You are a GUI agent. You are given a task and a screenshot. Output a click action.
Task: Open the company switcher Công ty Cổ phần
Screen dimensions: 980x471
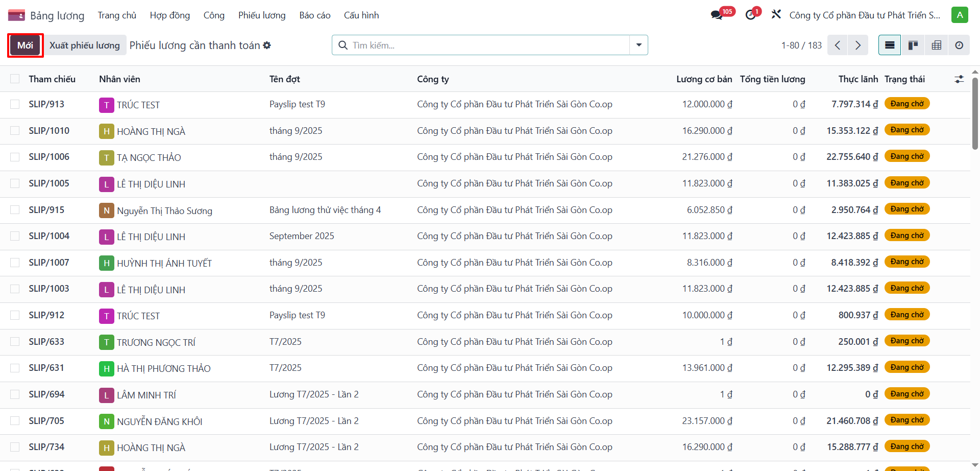pyautogui.click(x=865, y=15)
